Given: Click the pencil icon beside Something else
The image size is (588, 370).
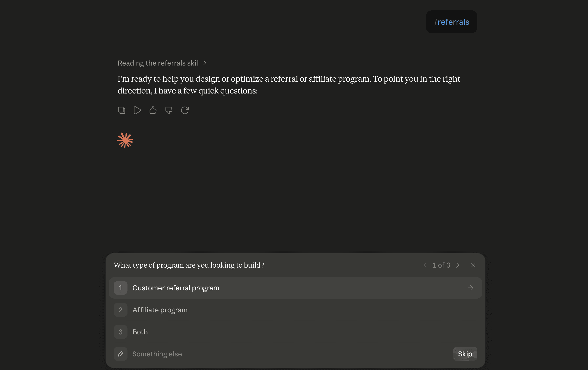Looking at the screenshot, I should pyautogui.click(x=121, y=354).
